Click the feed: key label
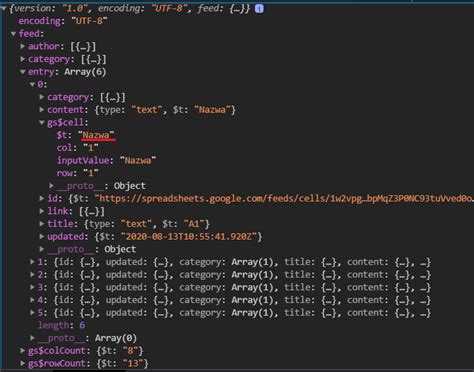The image size is (474, 372). click(31, 34)
